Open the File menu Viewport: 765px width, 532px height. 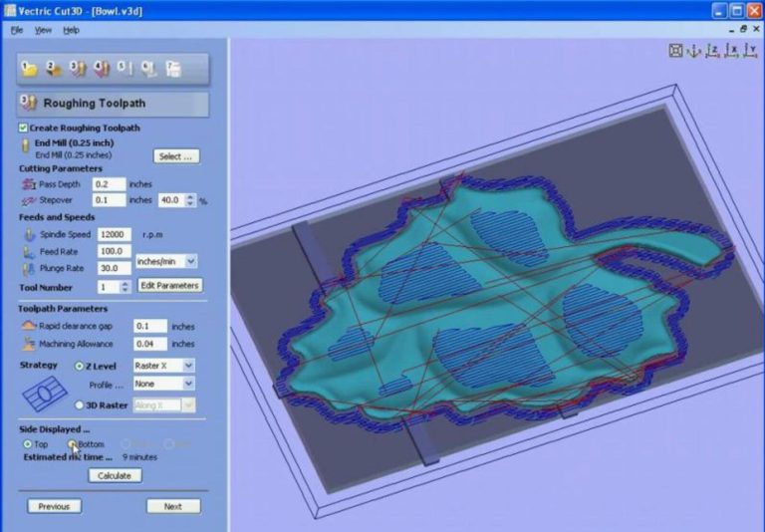[x=17, y=30]
